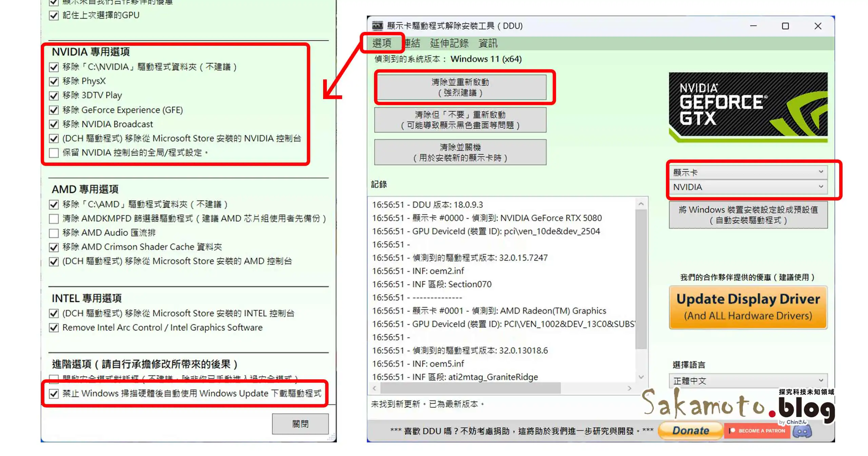Open the NVIDIA vendor dropdown
Screen dimensions: 868x456
click(748, 187)
